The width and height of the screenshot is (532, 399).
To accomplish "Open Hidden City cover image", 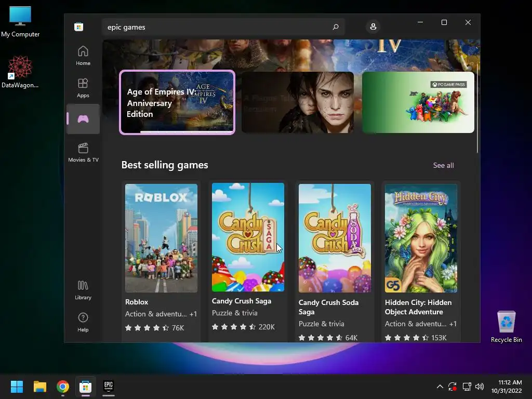I will coord(421,238).
